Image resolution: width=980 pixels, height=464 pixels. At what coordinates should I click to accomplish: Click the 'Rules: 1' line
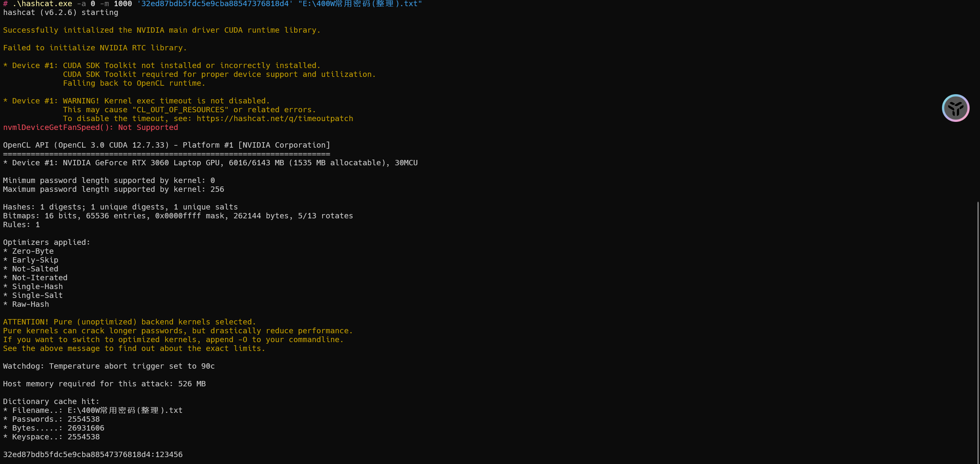pos(22,225)
